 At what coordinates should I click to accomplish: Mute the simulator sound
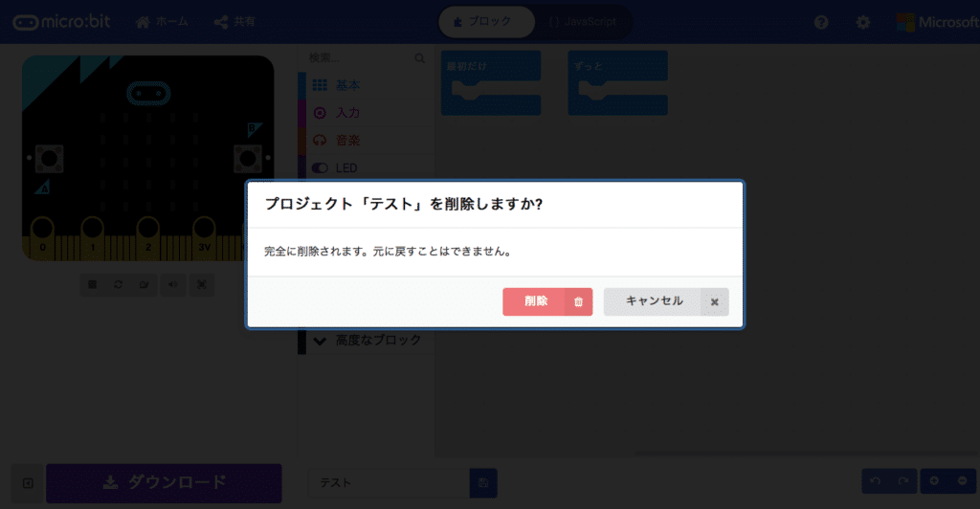click(x=172, y=285)
